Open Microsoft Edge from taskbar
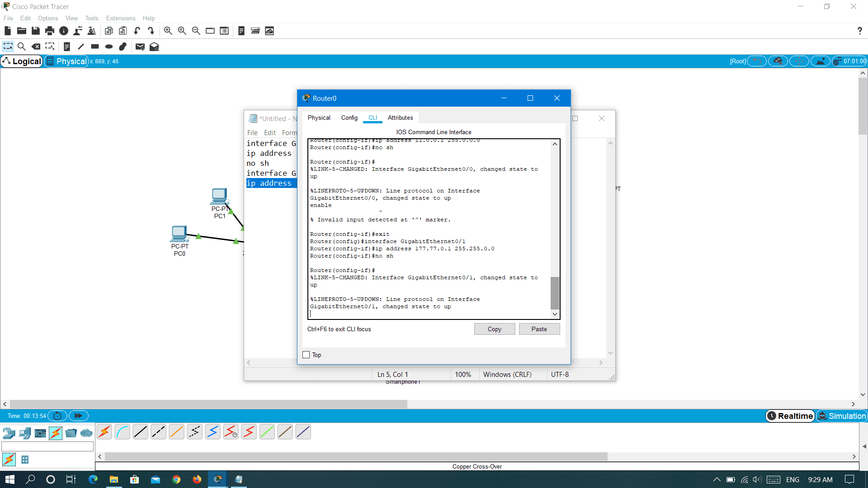 (93, 479)
